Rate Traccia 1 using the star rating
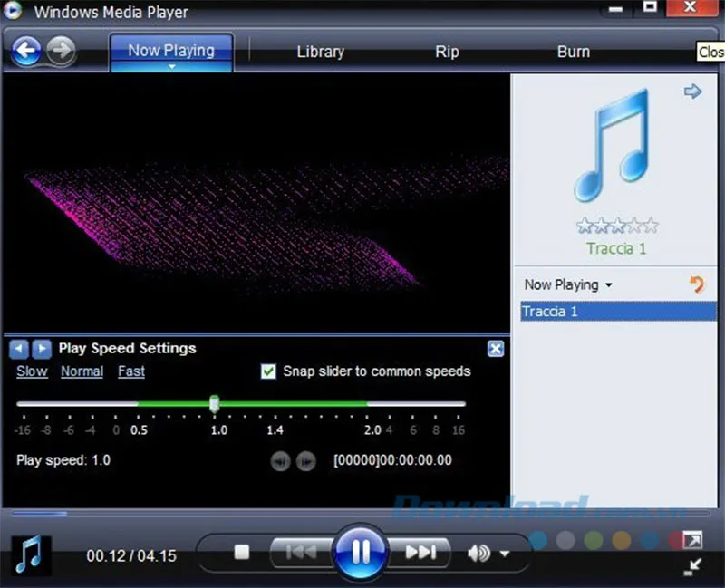The width and height of the screenshot is (725, 588). [617, 226]
